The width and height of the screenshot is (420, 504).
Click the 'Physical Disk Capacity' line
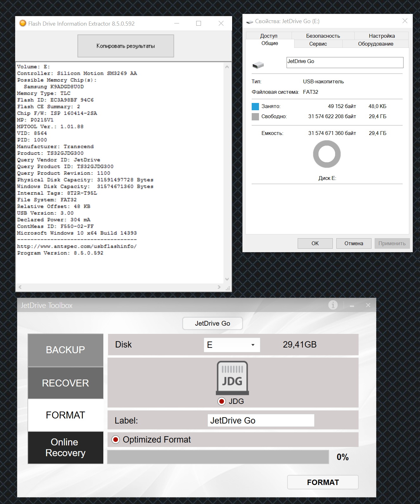coord(85,180)
